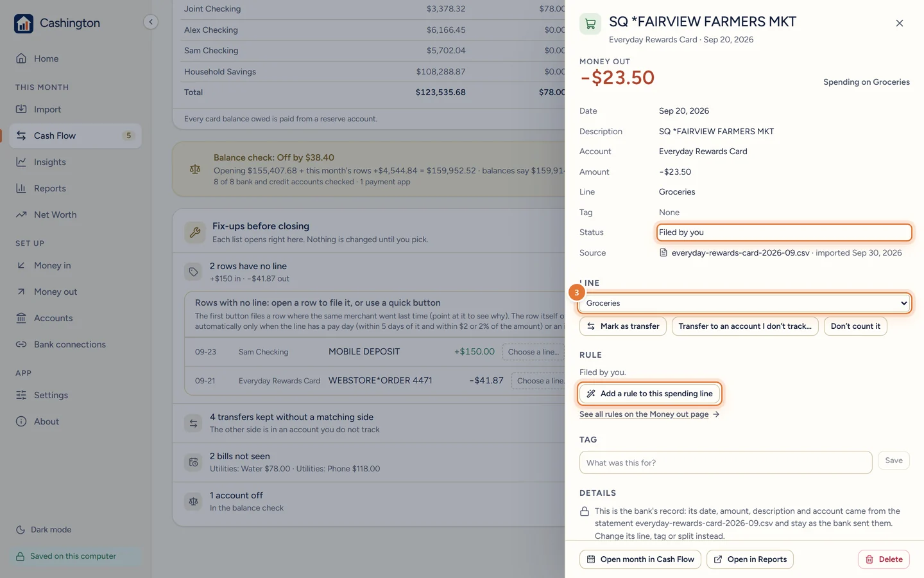
Task: Follow the See all rules on Money out page link
Action: 649,414
